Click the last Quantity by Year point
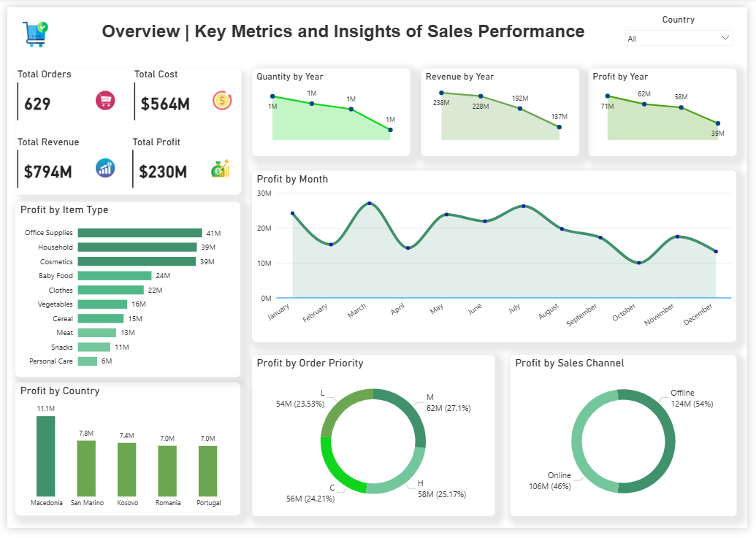 (x=391, y=130)
